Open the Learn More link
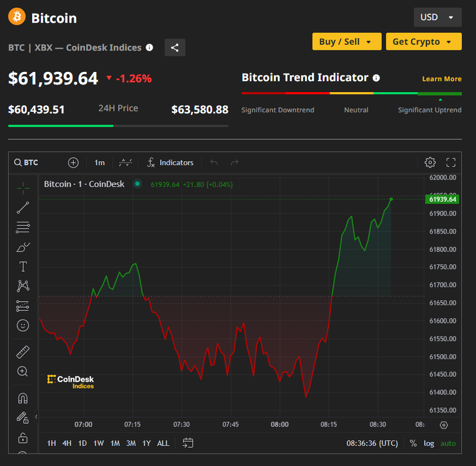 (x=441, y=79)
